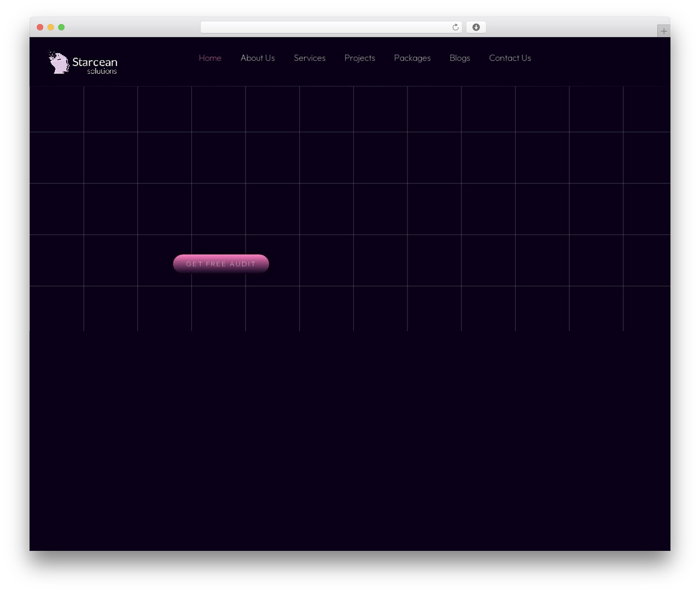
Task: Visit the Blogs section
Action: tap(460, 58)
